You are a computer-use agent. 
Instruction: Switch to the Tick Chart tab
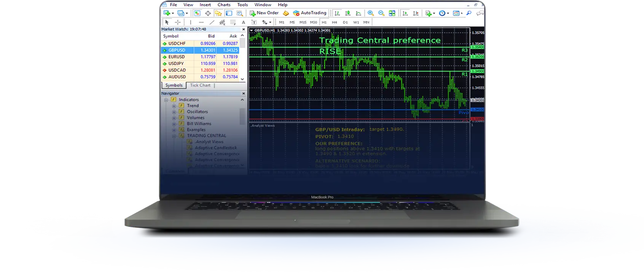coord(200,85)
